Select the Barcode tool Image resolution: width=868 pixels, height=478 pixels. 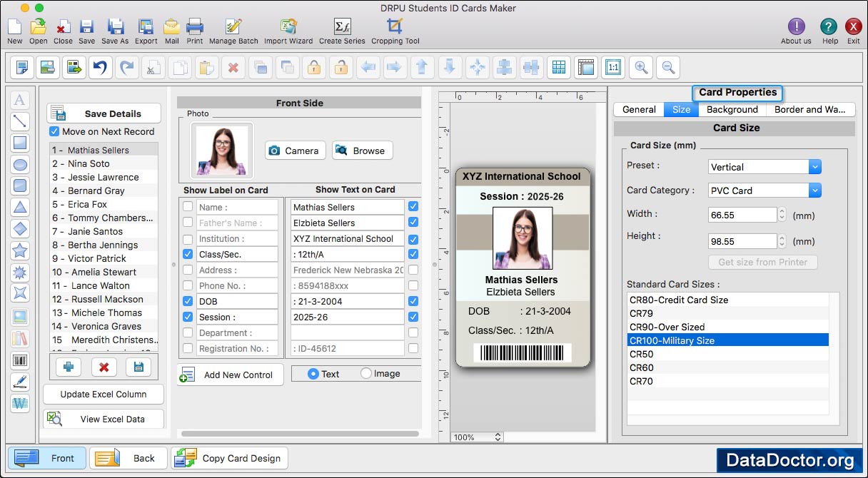[x=20, y=360]
